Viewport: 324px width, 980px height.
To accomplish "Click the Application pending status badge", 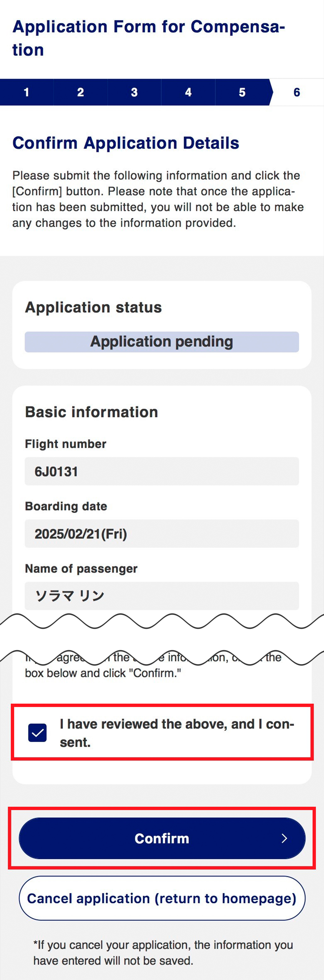I will point(162,342).
